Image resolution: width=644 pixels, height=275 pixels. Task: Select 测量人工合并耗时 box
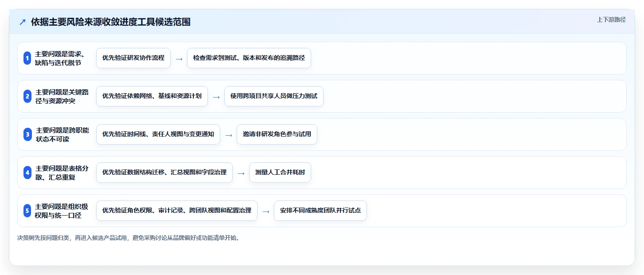[x=280, y=173]
